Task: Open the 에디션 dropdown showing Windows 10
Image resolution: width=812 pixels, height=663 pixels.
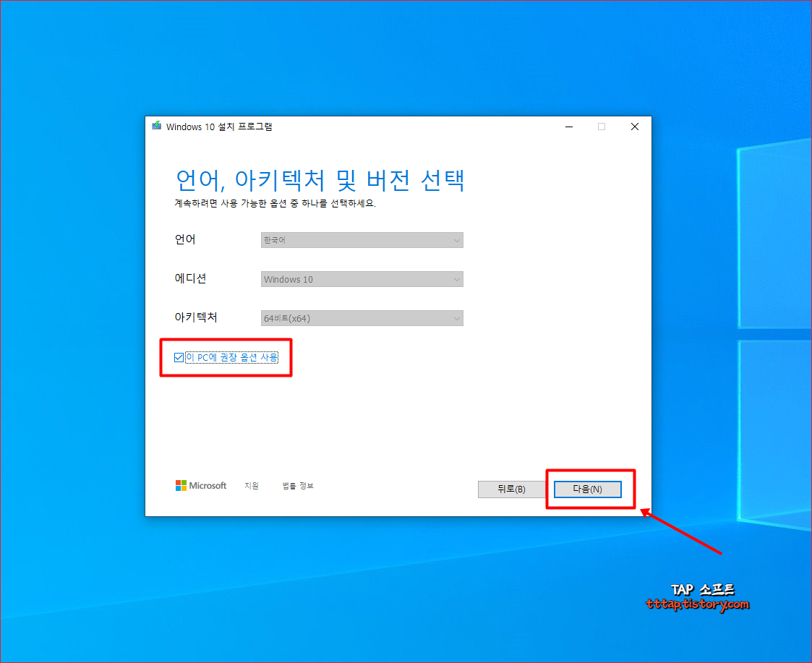Action: click(x=362, y=279)
